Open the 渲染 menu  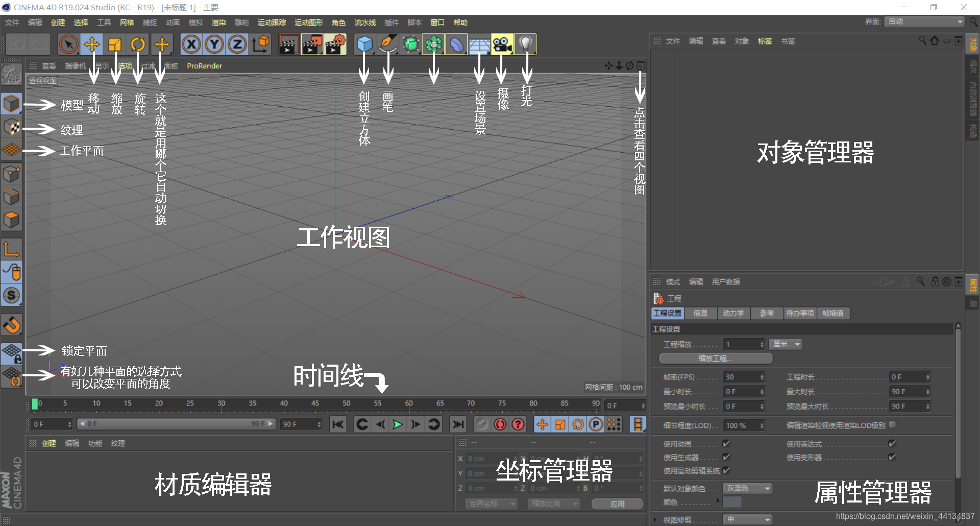click(x=219, y=22)
